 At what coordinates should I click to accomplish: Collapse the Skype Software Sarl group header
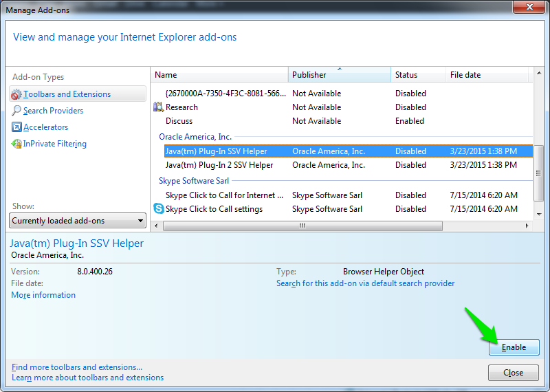[194, 181]
